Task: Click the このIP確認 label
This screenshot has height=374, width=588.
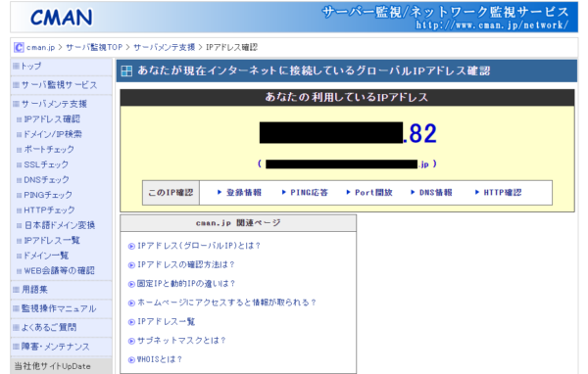Action: pos(171,193)
